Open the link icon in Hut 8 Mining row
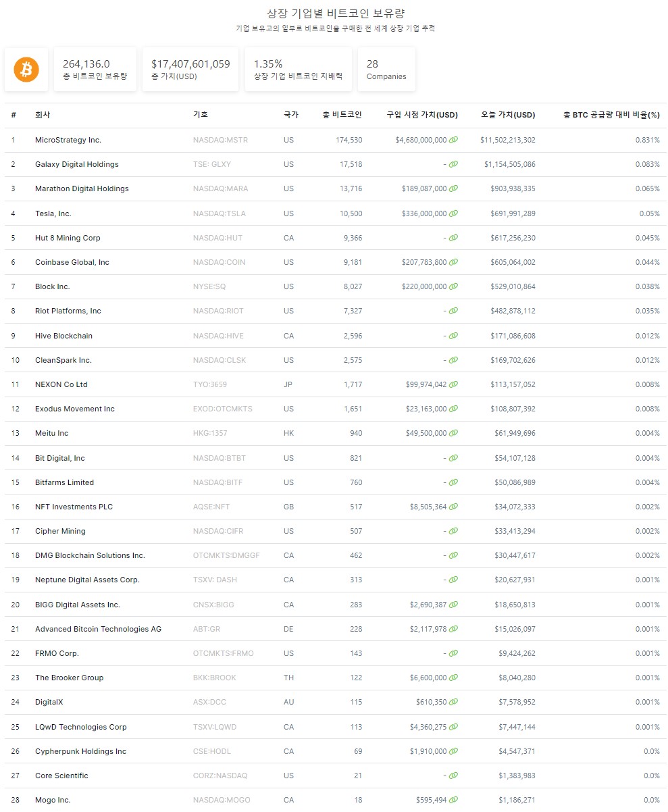 tap(453, 238)
